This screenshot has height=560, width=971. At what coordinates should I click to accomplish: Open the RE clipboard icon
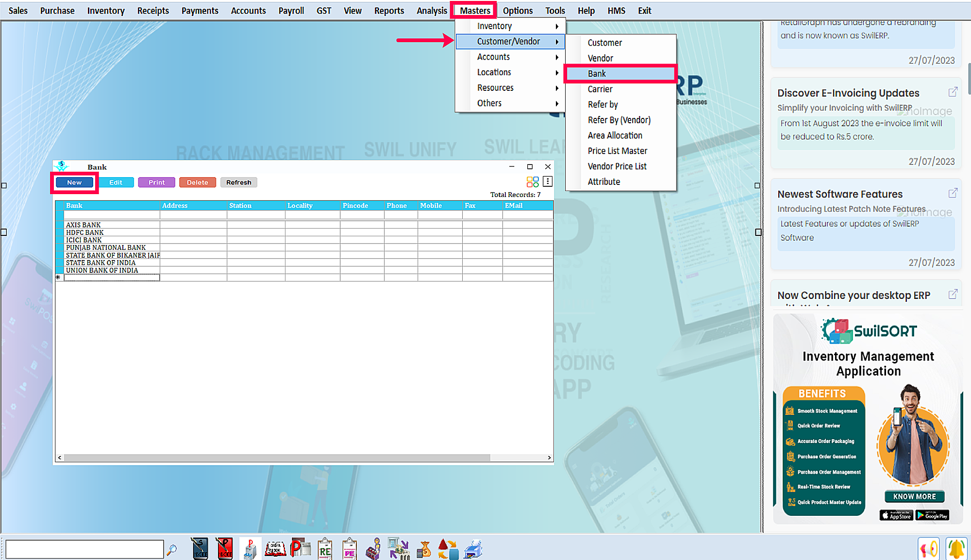click(325, 549)
